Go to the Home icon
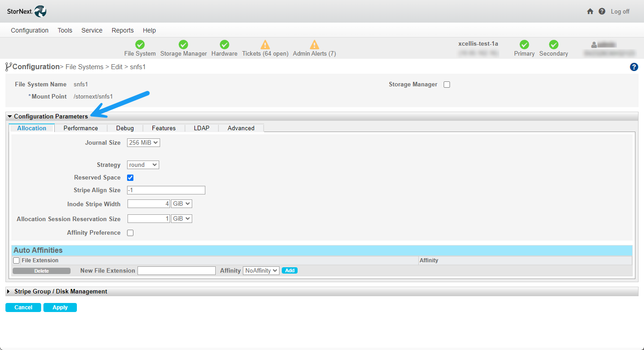Screen dimensions: 644x350 [590, 11]
